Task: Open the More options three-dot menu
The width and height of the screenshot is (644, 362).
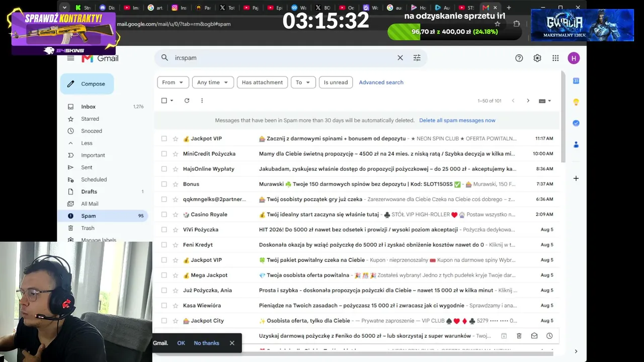Action: (x=202, y=101)
